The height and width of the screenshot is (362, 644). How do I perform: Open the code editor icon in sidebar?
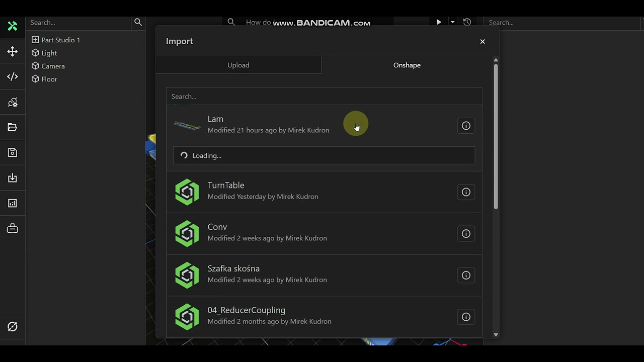(x=13, y=77)
